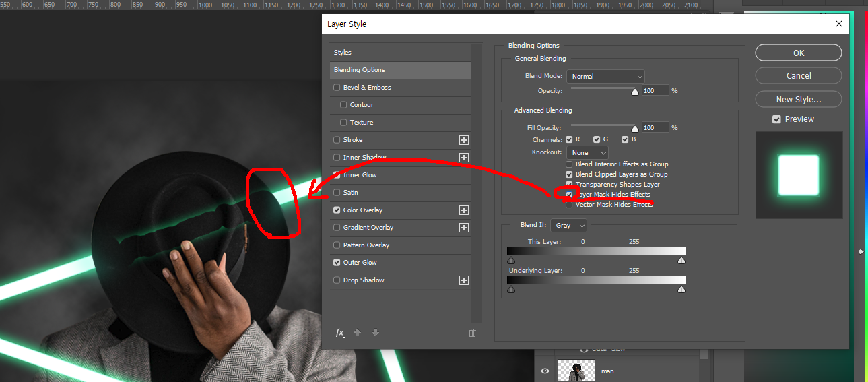868x382 pixels.
Task: Enable the Texture checkbox
Action: coord(343,123)
